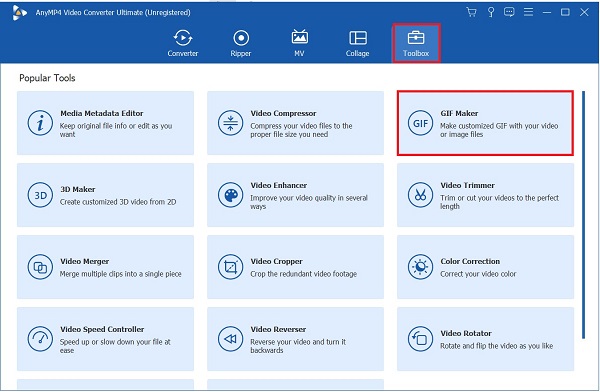This screenshot has width=600, height=392.
Task: Click the Video Speed Controller gauge icon
Action: tap(40, 339)
